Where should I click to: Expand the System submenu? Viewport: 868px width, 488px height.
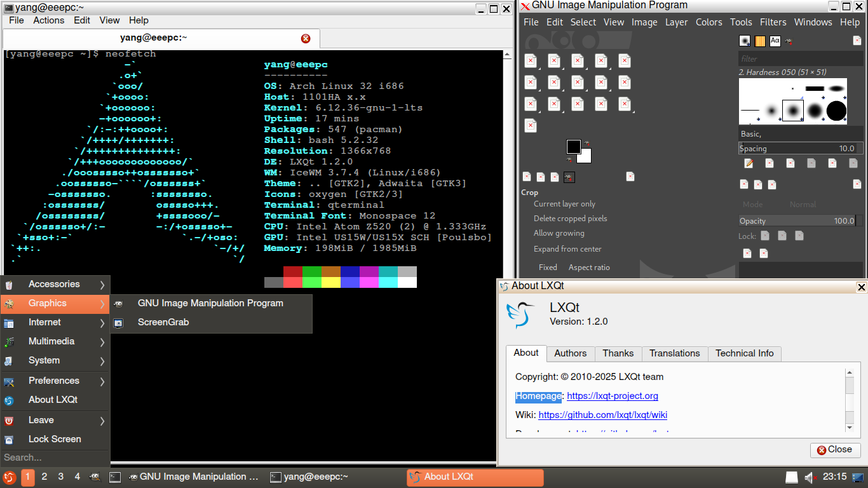coord(55,361)
